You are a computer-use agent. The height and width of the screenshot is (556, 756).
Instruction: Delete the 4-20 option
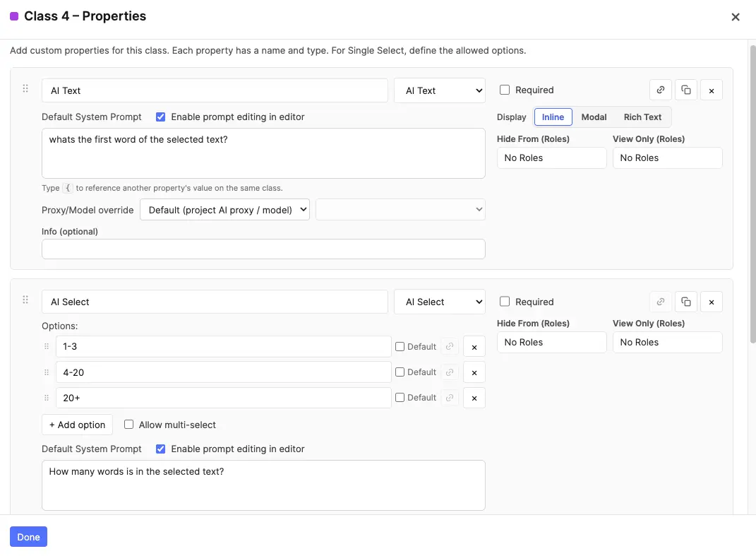[474, 372]
